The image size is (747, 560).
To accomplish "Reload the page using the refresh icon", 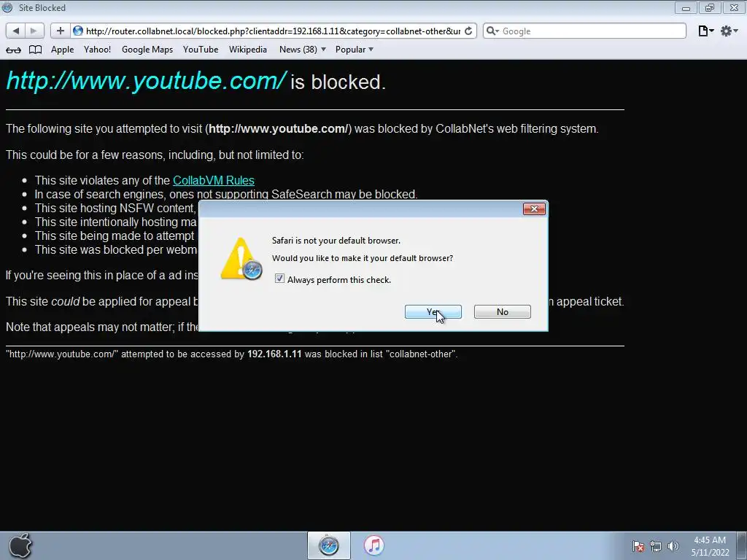I will pyautogui.click(x=468, y=31).
